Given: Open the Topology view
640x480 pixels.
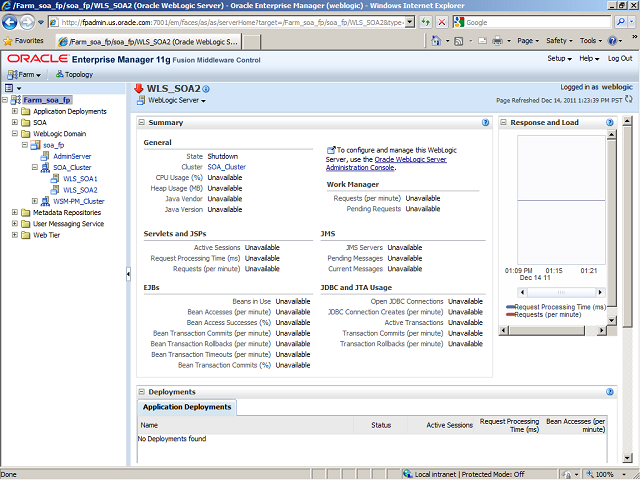Looking at the screenshot, I should (x=75, y=74).
